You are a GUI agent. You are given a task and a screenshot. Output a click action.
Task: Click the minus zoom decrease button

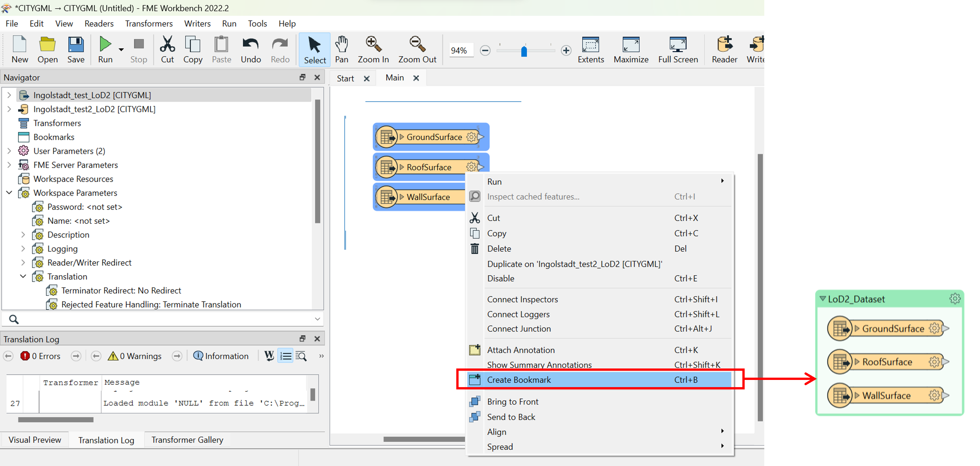coord(485,50)
